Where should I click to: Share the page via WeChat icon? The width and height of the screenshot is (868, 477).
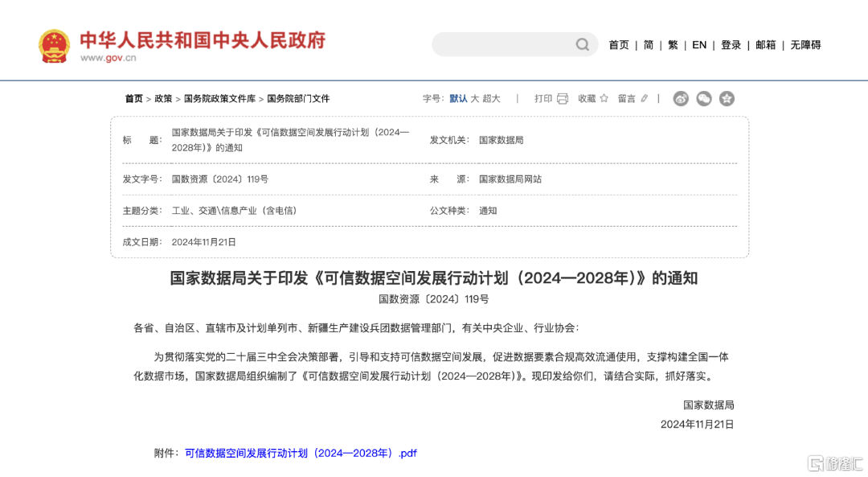[x=704, y=99]
